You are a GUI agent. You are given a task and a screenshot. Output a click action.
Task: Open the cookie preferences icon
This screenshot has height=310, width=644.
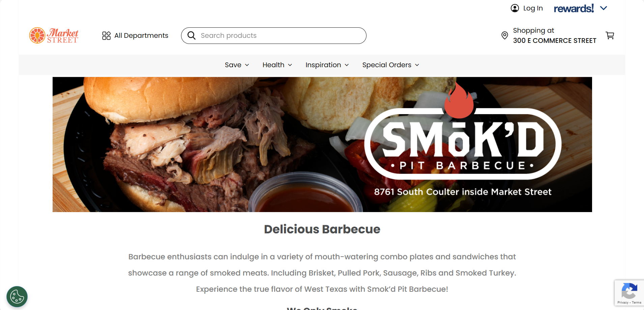pyautogui.click(x=17, y=297)
